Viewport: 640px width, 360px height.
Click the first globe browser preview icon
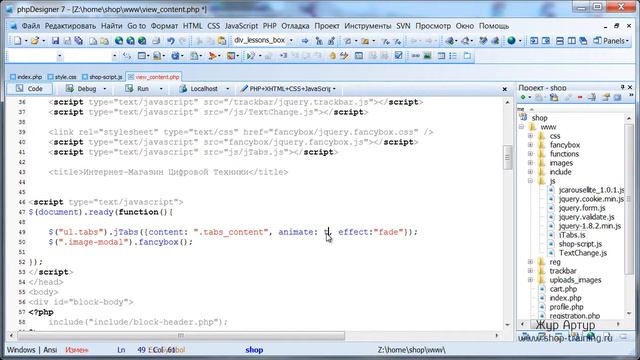(x=119, y=41)
